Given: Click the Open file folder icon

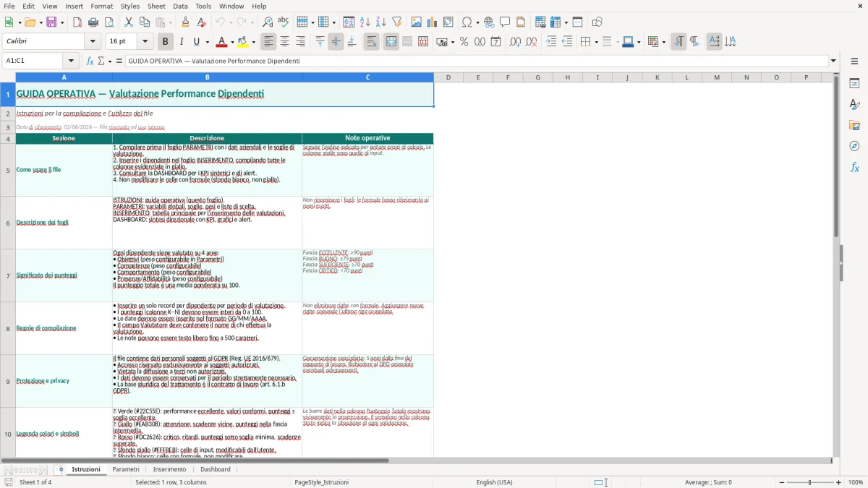Looking at the screenshot, I should click(x=30, y=22).
